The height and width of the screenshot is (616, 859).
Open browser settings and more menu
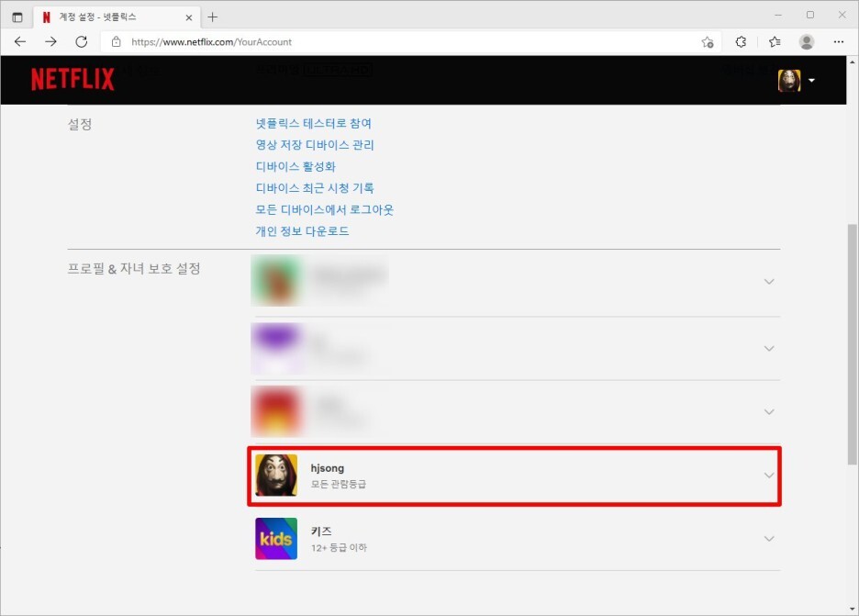[x=839, y=41]
